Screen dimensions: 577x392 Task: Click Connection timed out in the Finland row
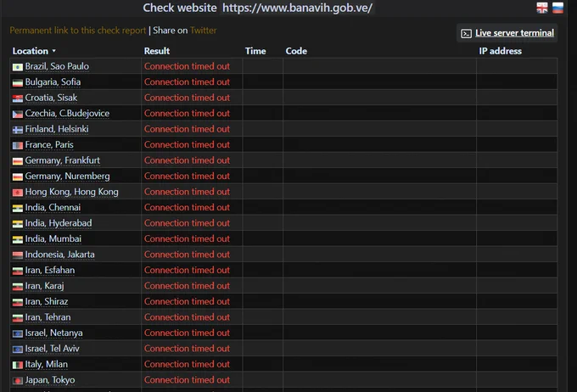(187, 129)
